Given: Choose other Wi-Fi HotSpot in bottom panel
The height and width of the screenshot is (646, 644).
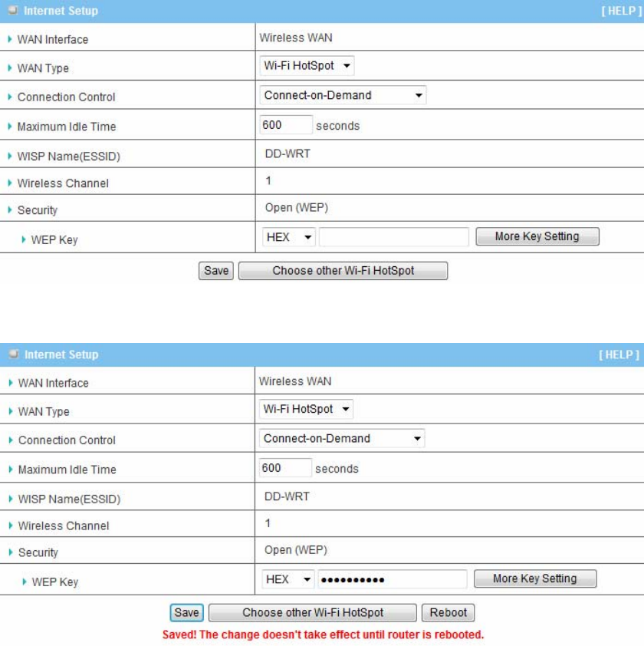Looking at the screenshot, I should (313, 613).
